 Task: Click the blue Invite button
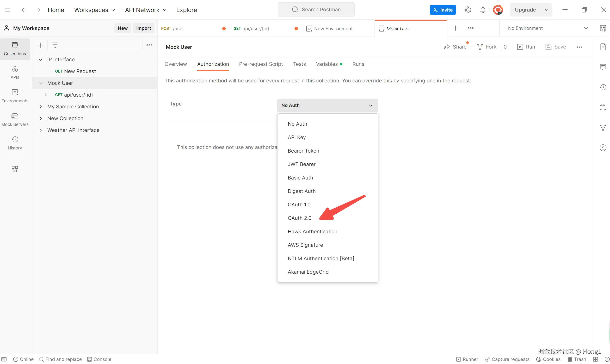point(443,10)
